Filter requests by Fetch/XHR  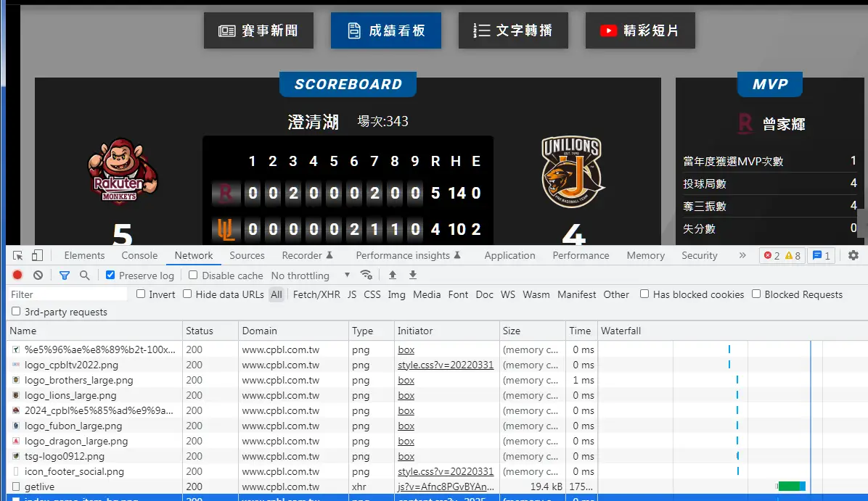pyautogui.click(x=316, y=294)
